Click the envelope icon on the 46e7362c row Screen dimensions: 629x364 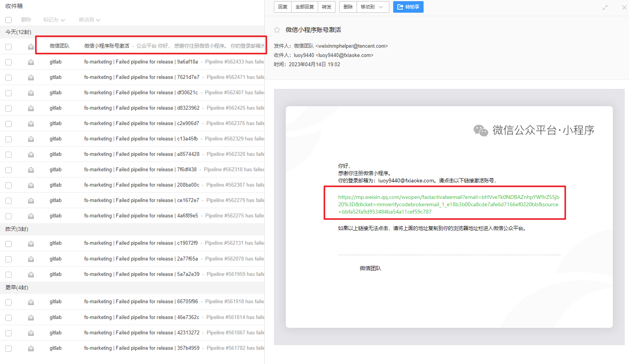31,317
